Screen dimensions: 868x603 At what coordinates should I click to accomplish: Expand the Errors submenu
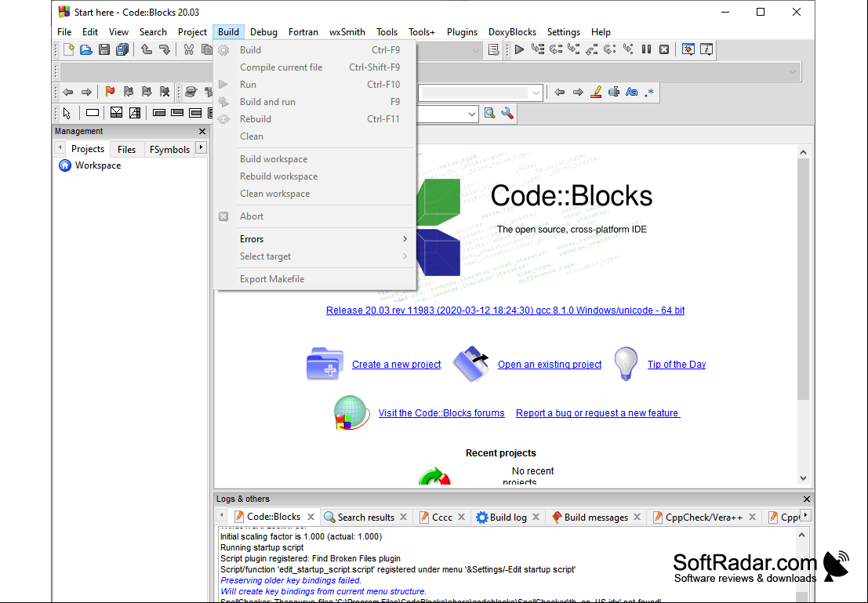point(315,239)
